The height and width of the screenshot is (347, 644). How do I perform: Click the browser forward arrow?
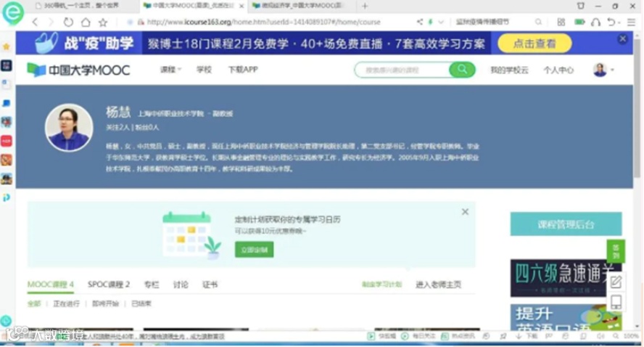(51, 23)
